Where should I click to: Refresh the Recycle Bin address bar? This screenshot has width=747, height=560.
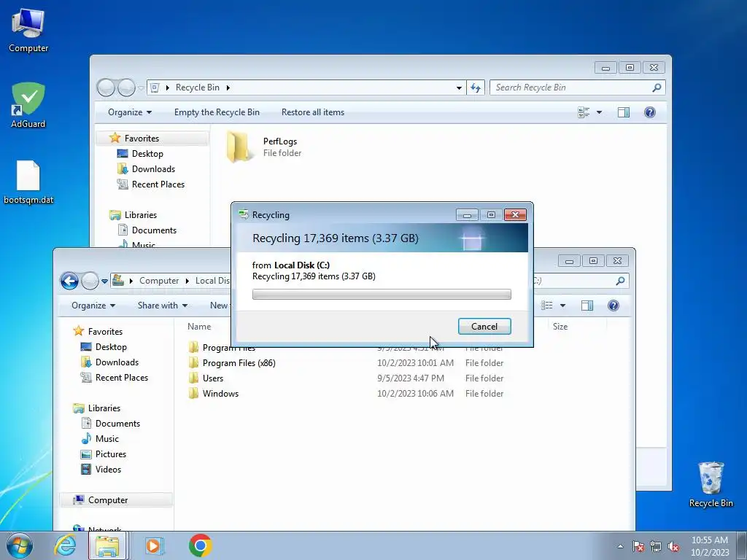tap(476, 87)
